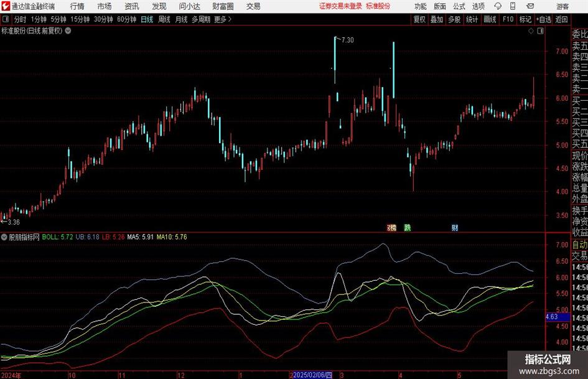
Task: Click the MA5: 5.91 indicator value
Action: (140, 237)
